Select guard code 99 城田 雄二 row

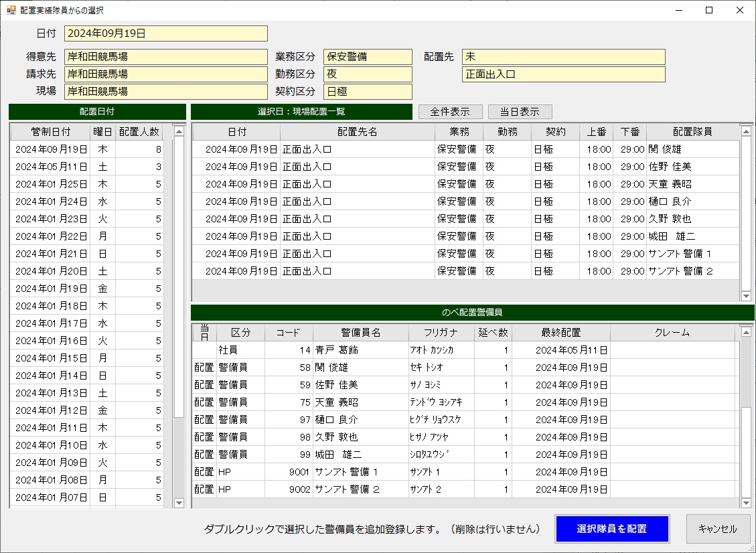pos(466,454)
